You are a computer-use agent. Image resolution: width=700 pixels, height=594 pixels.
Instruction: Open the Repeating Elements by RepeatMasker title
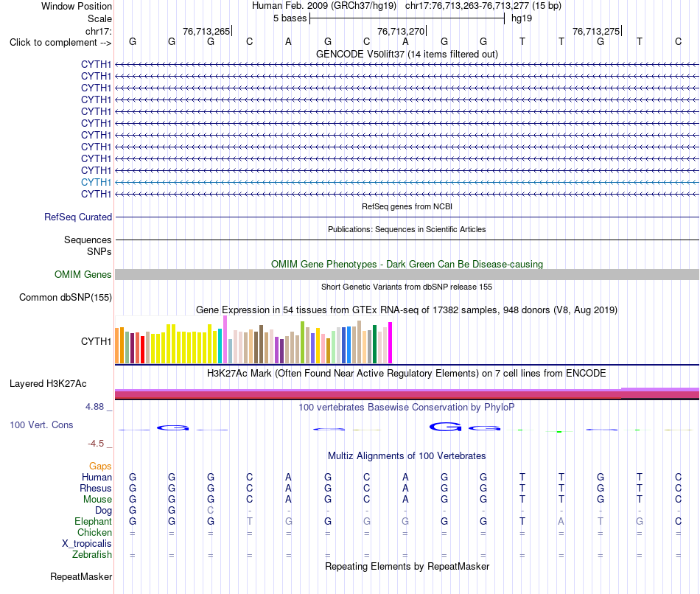pyautogui.click(x=407, y=567)
